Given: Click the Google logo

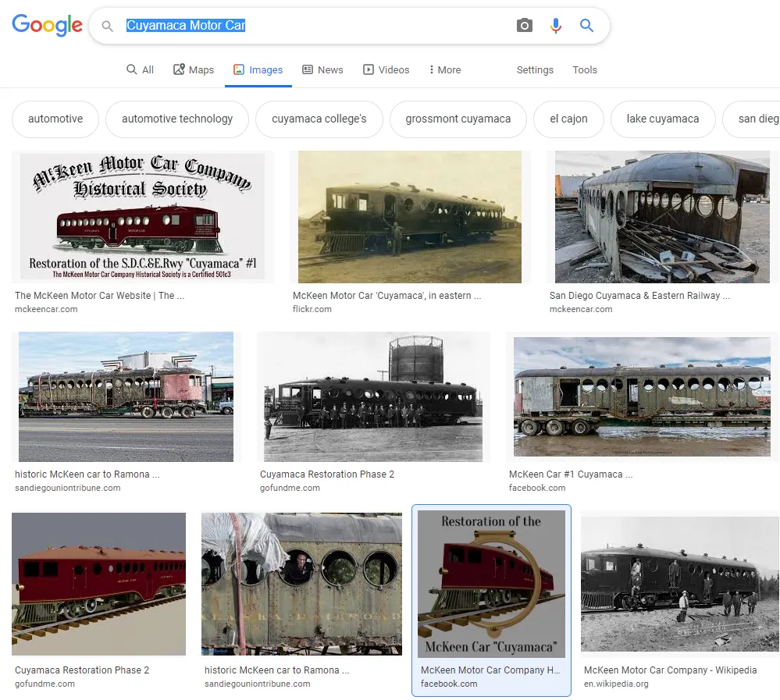Looking at the screenshot, I should click(48, 25).
